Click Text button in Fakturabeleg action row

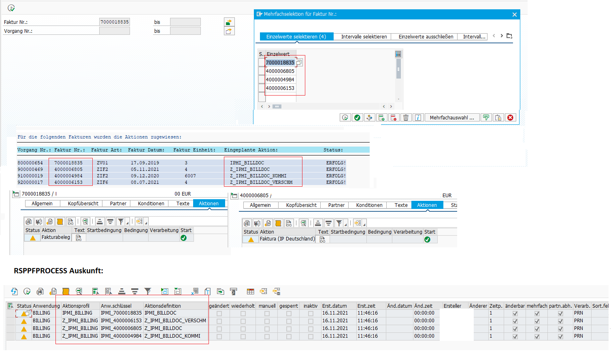[x=79, y=238]
